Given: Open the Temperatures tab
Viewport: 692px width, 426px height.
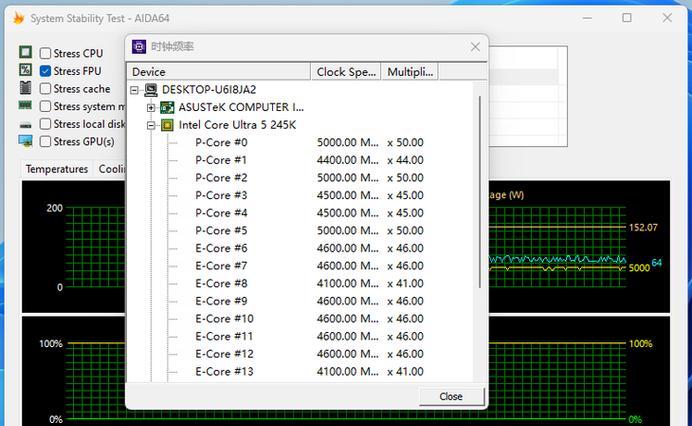Looking at the screenshot, I should (57, 169).
